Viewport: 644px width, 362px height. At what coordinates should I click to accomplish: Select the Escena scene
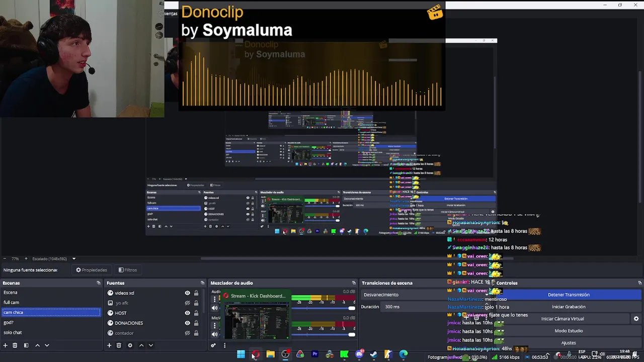[51, 293]
